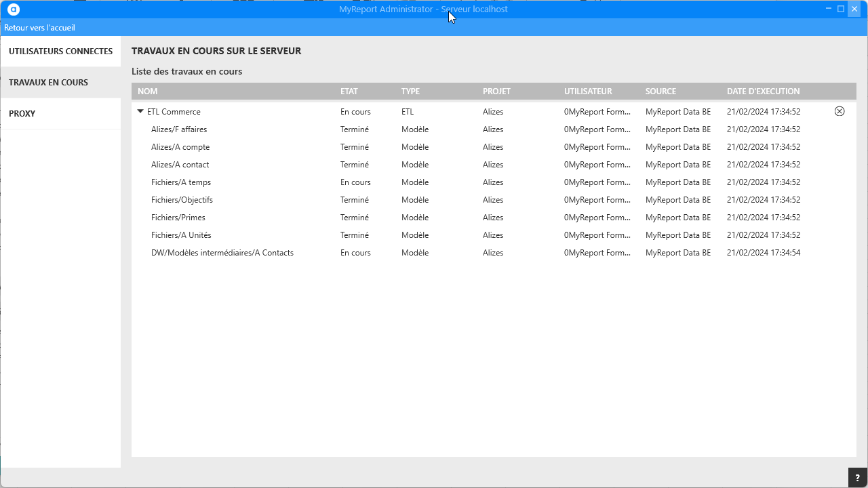This screenshot has width=868, height=488.
Task: Click the TYPE column header
Action: [x=410, y=91]
